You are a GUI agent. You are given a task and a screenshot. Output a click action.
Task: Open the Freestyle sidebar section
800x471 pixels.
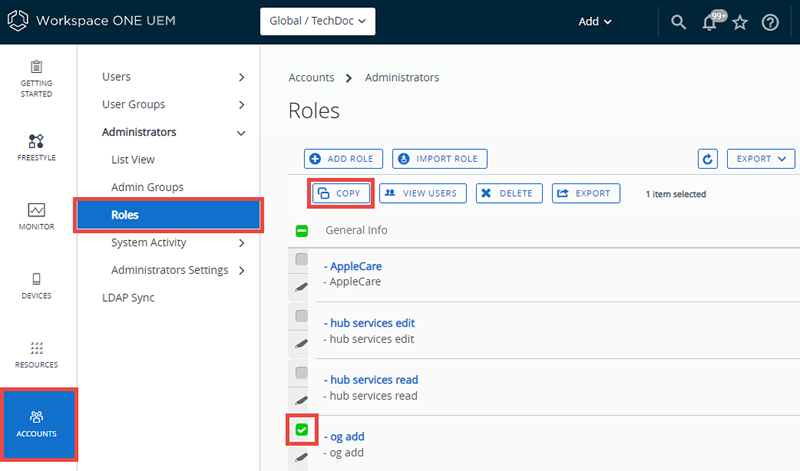[36, 147]
